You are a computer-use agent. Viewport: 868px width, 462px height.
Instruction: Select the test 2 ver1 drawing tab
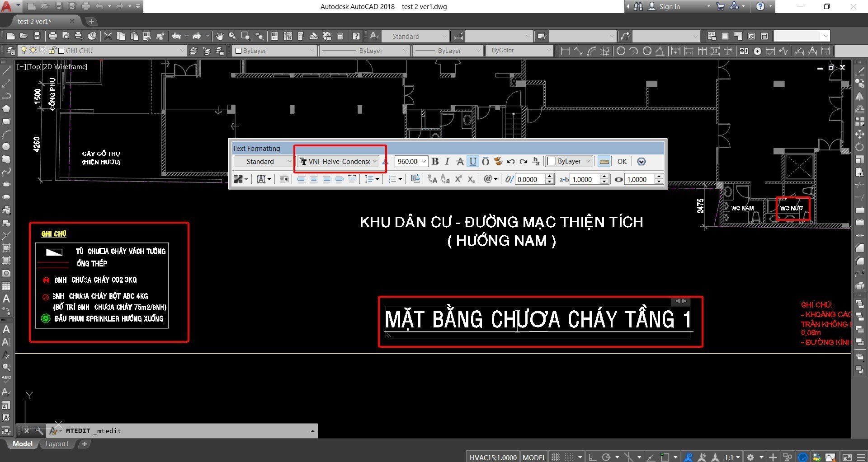tap(34, 22)
